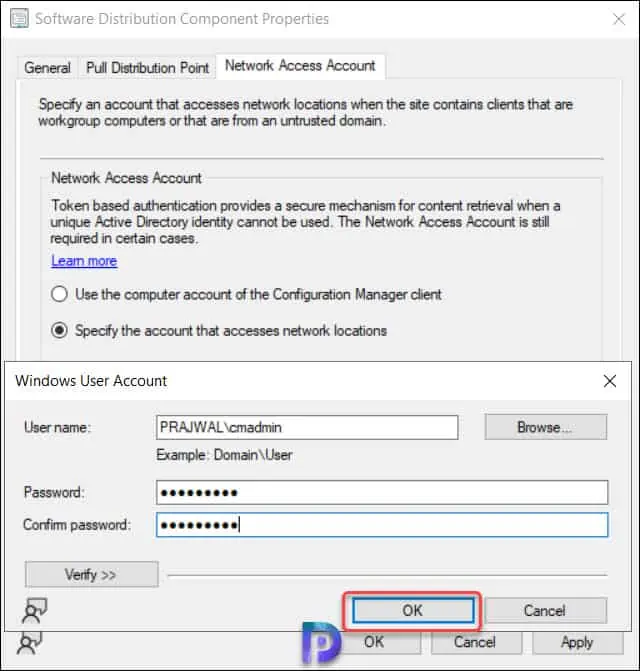Click the user icon in the Properties window footer
The width and height of the screenshot is (640, 671).
tap(30, 643)
